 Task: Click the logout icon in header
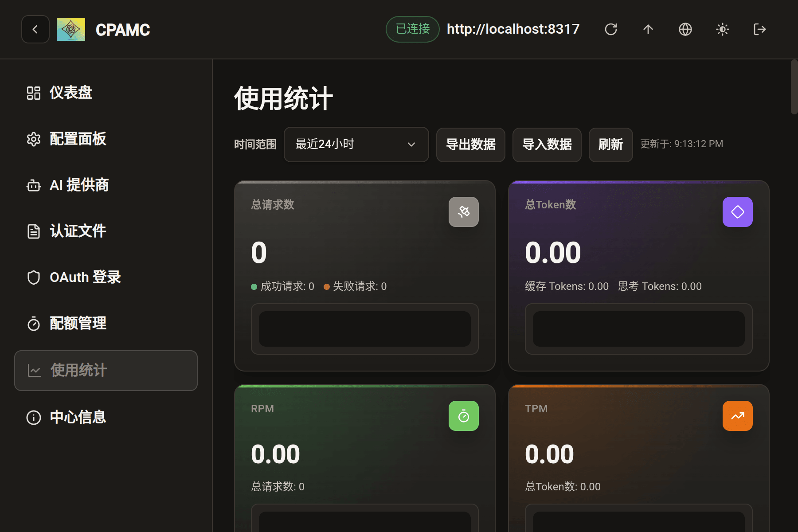pos(760,29)
